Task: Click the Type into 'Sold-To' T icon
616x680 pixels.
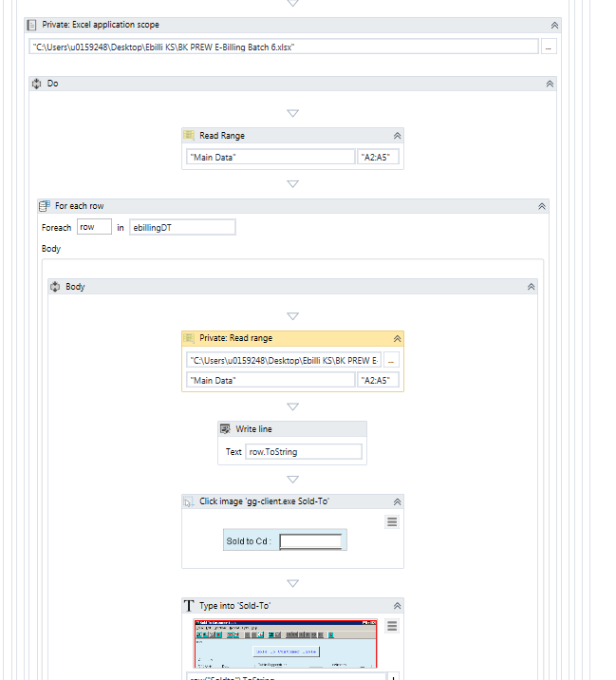Action: click(x=189, y=605)
